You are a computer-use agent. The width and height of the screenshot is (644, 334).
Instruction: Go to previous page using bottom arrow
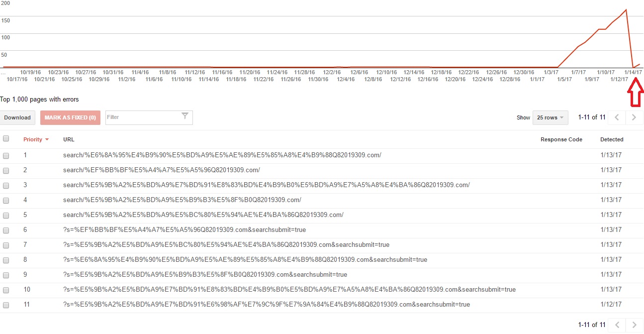(617, 325)
